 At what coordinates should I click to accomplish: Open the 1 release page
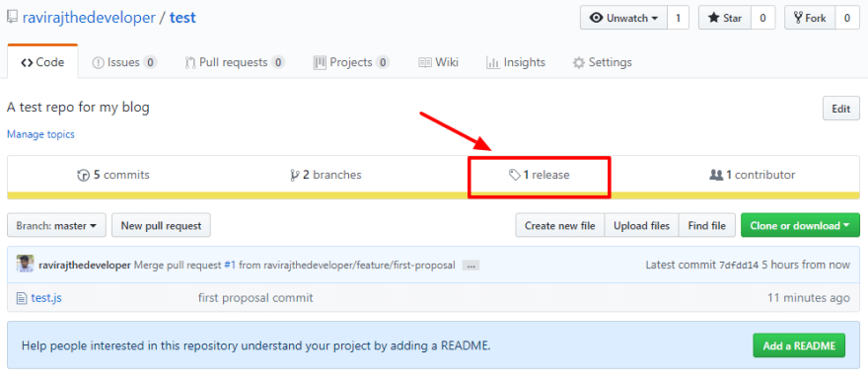[540, 175]
